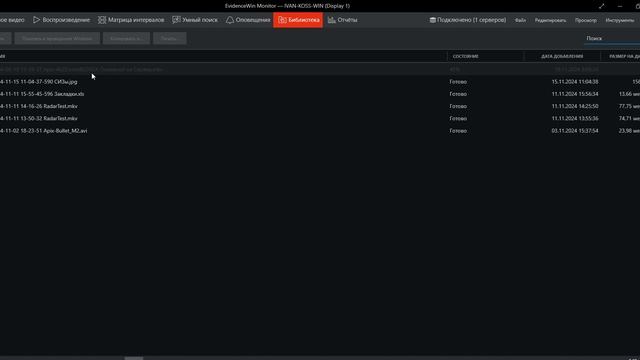Sort by the Состояние column header
The height and width of the screenshot is (360, 640).
point(485,56)
